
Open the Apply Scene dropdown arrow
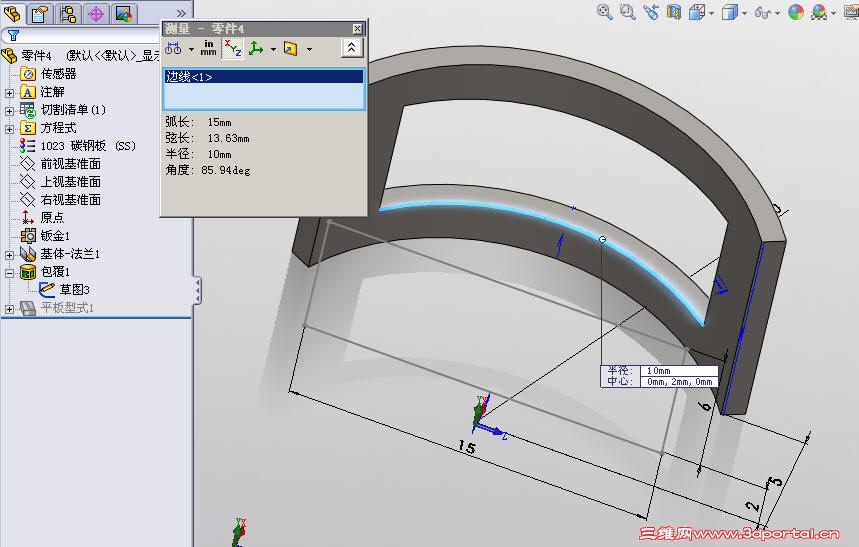(834, 13)
